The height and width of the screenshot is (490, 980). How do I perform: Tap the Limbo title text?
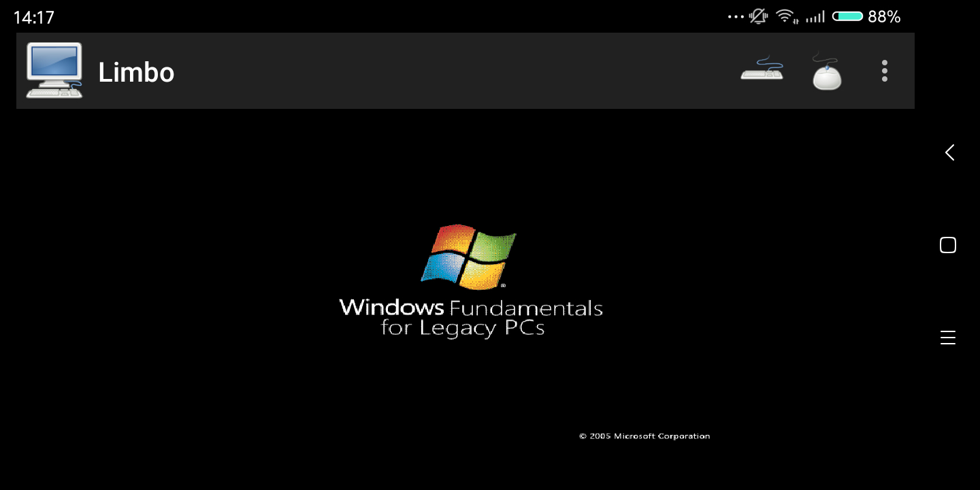point(136,72)
